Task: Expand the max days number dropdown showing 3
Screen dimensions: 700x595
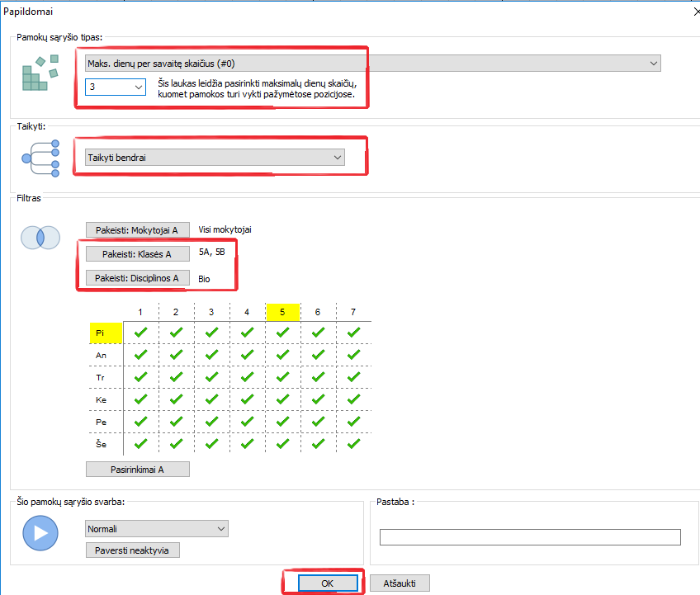Action: tap(116, 87)
